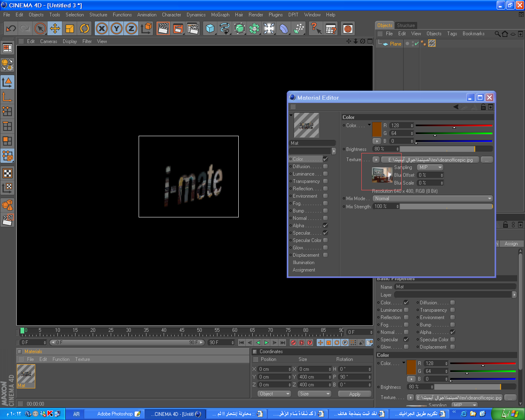525x420 pixels.
Task: Enable Reflection channel in Material Editor
Action: coord(325,189)
